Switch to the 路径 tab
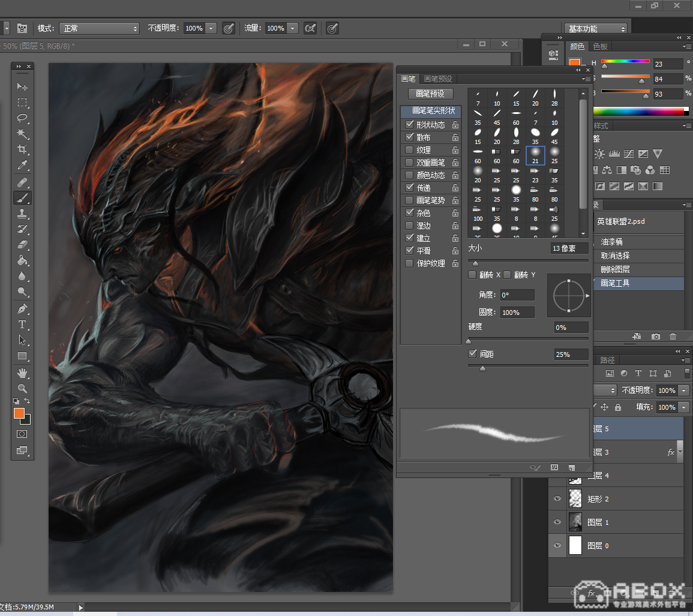This screenshot has width=693, height=616. (x=607, y=360)
